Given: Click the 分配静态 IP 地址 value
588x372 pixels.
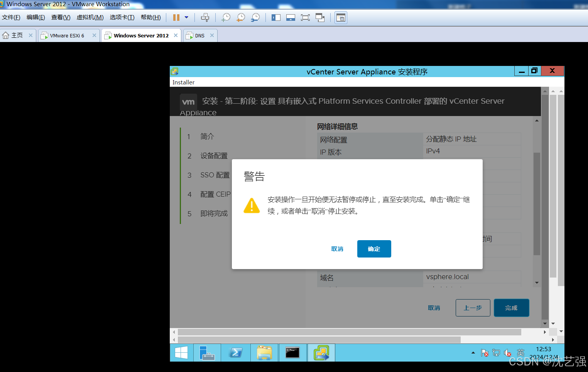Looking at the screenshot, I should click(x=451, y=139).
